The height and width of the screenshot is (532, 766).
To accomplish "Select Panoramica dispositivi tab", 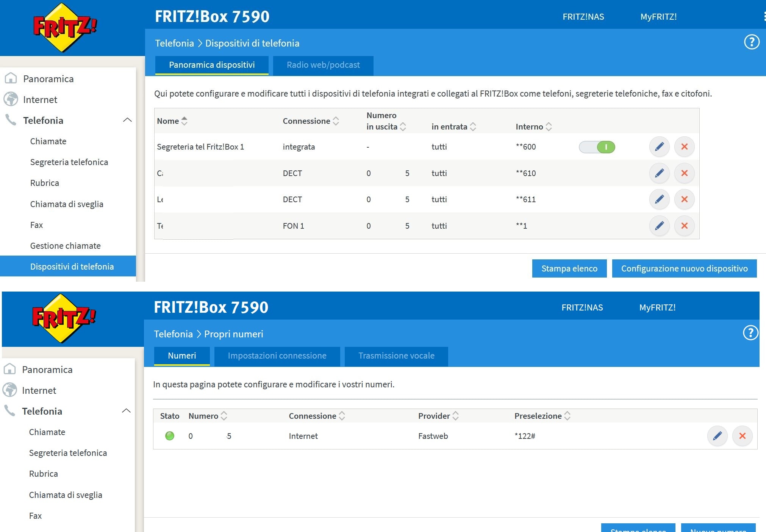I will click(x=212, y=65).
